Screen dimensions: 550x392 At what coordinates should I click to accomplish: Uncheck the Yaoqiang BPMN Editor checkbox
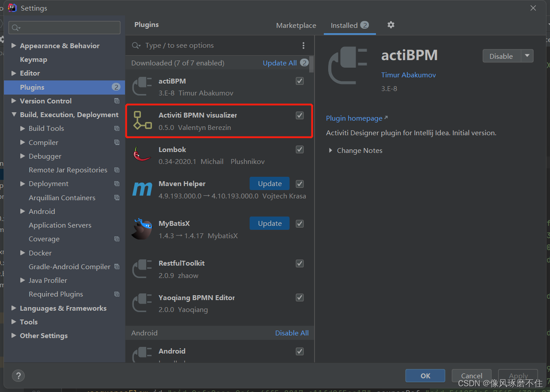pyautogui.click(x=300, y=297)
